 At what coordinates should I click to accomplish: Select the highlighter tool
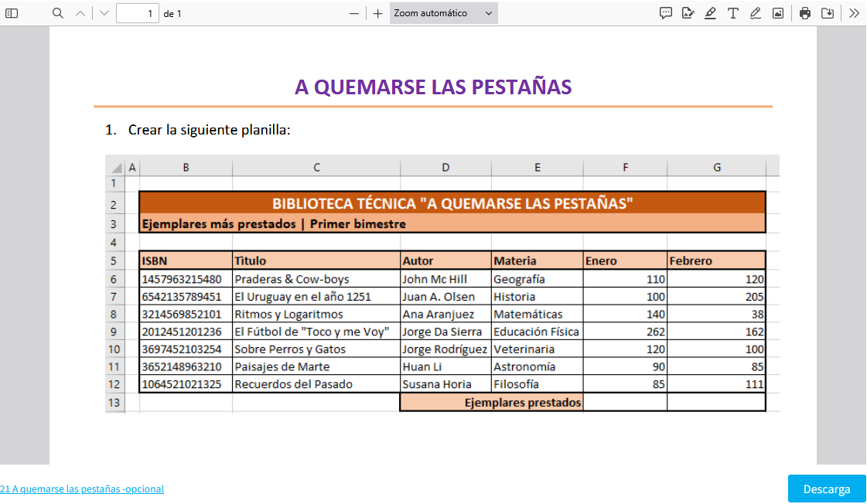tap(710, 13)
